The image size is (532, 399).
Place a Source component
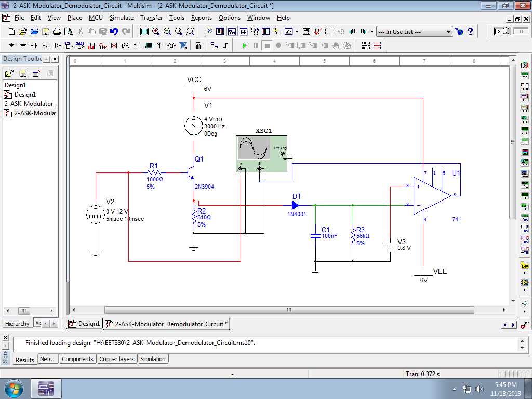pos(11,45)
